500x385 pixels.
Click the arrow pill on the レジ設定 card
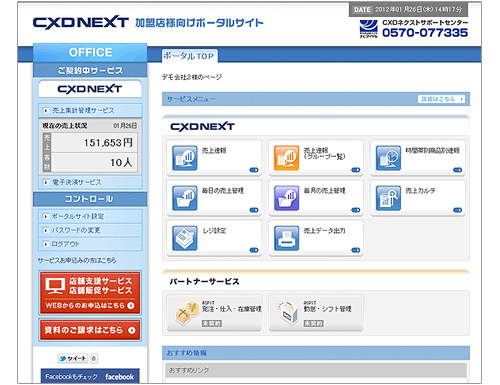[254, 250]
